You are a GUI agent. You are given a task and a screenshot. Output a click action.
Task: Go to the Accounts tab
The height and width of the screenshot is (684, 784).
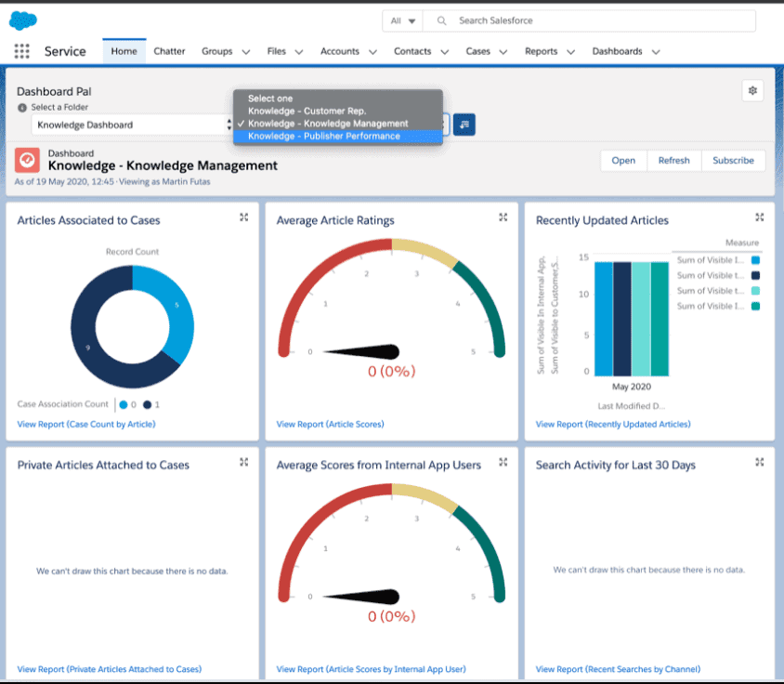click(x=339, y=51)
